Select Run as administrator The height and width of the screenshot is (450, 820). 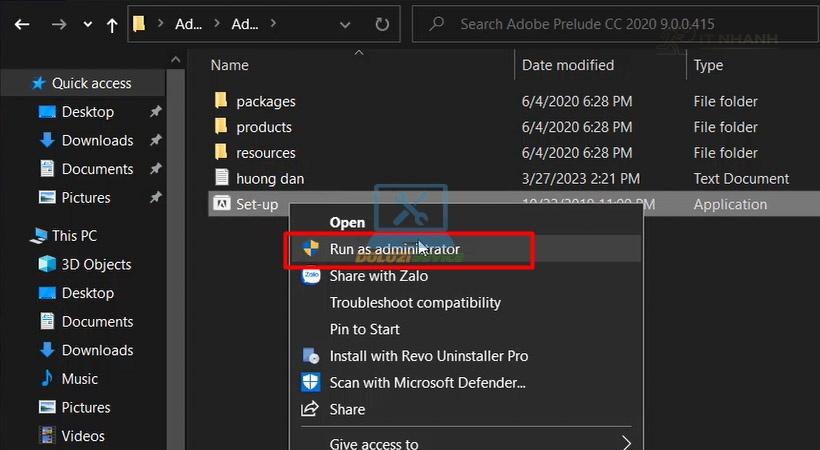(x=395, y=249)
